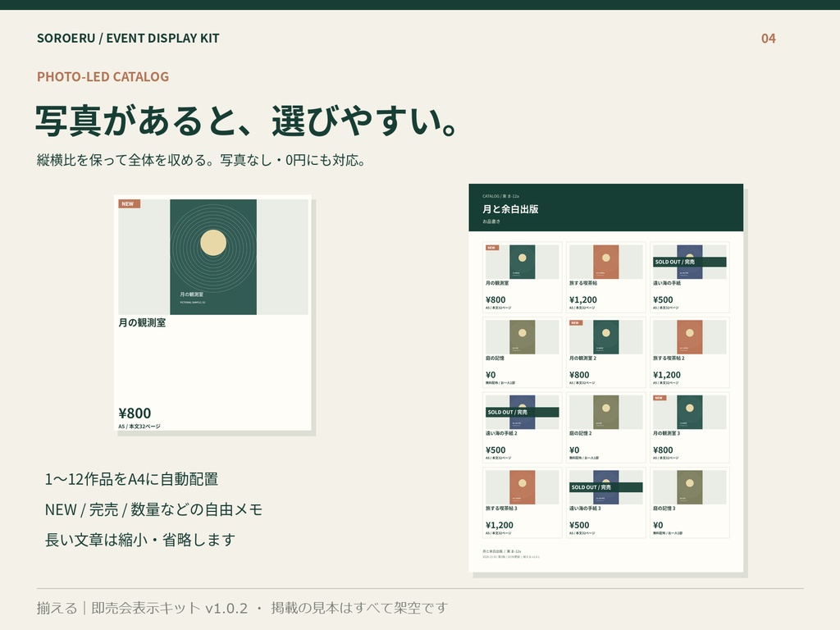The image size is (840, 630).
Task: Click the ¥500 price of 遠い海の手紙 3
Action: [x=579, y=525]
